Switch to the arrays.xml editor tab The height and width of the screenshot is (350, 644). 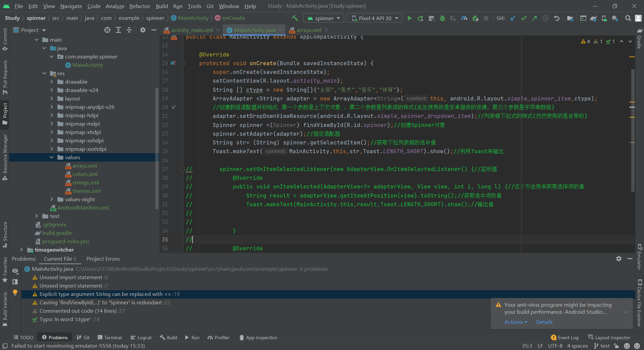click(x=309, y=30)
